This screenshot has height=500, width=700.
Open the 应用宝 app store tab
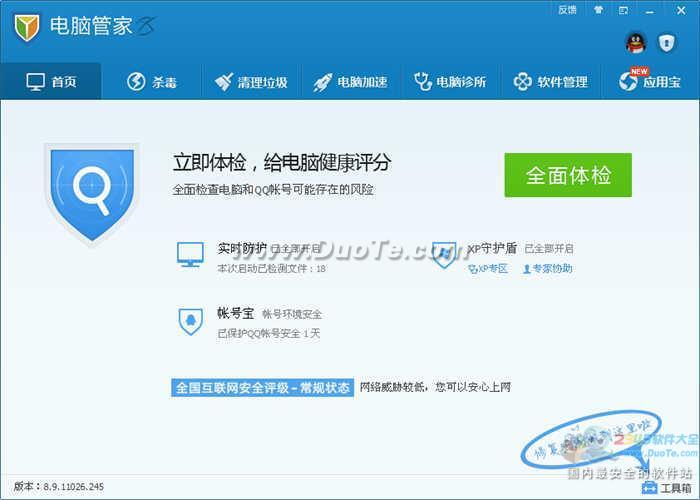(650, 82)
